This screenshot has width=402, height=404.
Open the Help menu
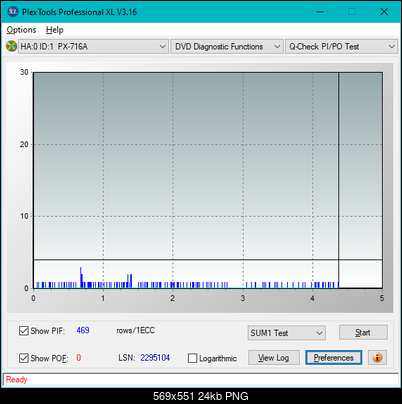point(55,30)
